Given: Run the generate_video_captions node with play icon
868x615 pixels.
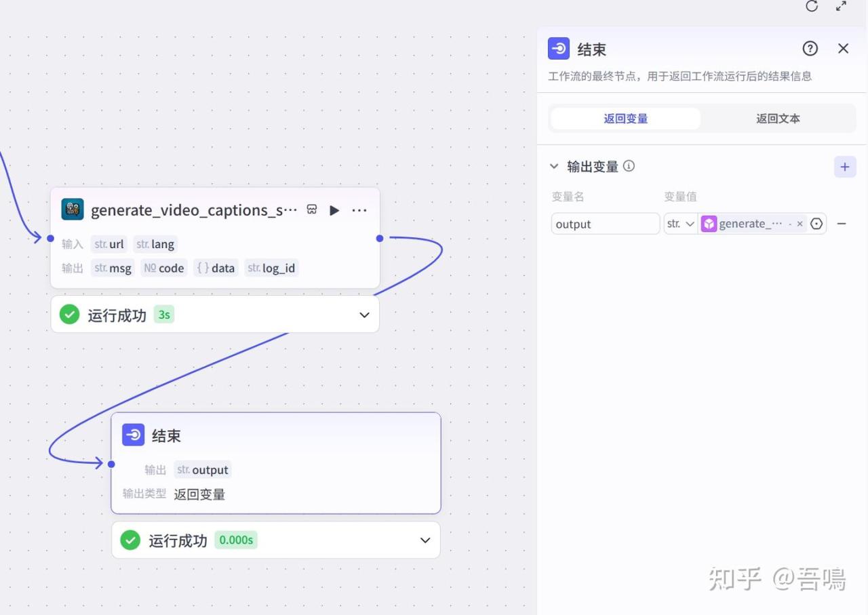Looking at the screenshot, I should click(x=334, y=210).
